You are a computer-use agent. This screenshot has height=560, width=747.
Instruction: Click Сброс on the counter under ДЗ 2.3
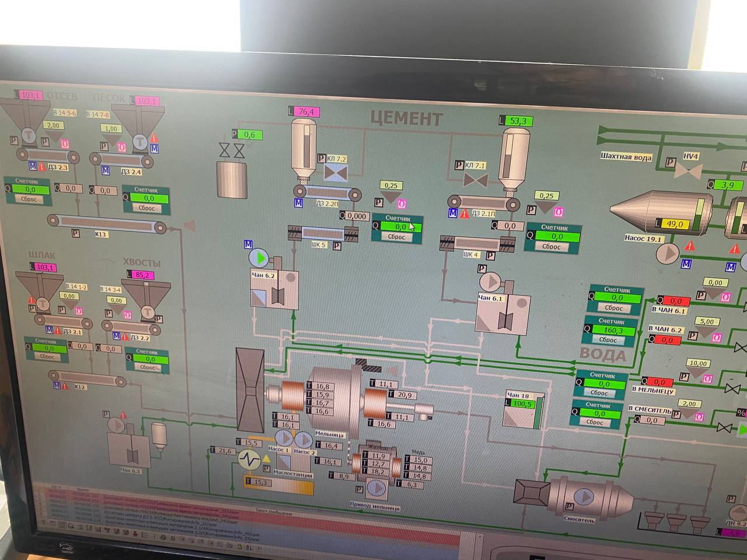29,199
